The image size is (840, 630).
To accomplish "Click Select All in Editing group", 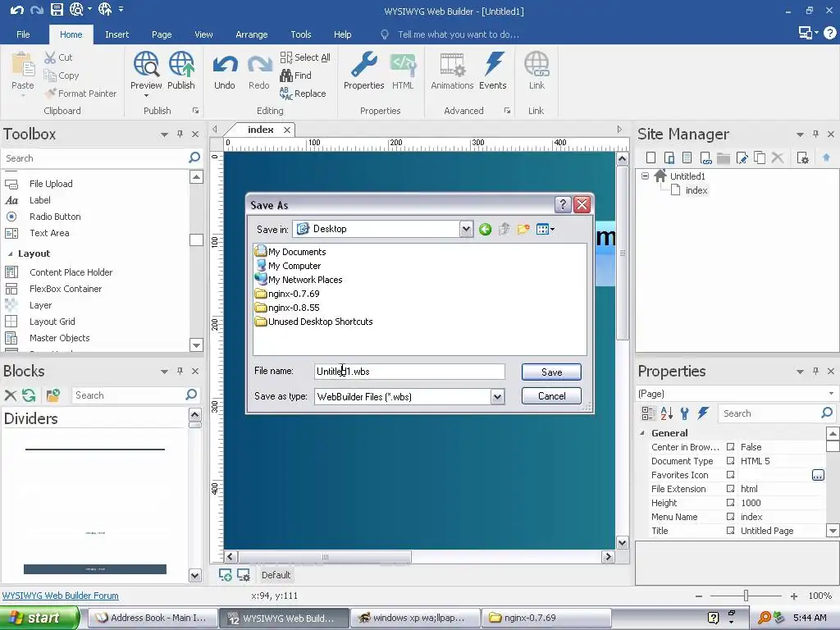I will pos(305,57).
